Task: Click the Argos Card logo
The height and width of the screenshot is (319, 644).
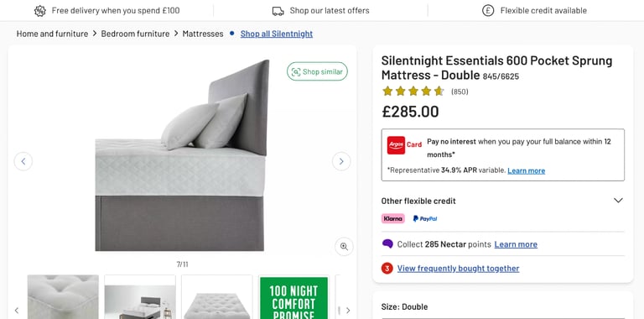Action: (x=404, y=145)
